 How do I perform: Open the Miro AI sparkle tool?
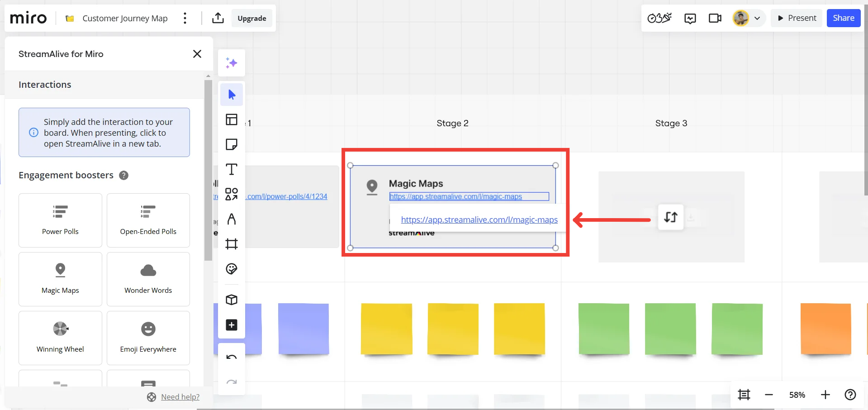[232, 63]
